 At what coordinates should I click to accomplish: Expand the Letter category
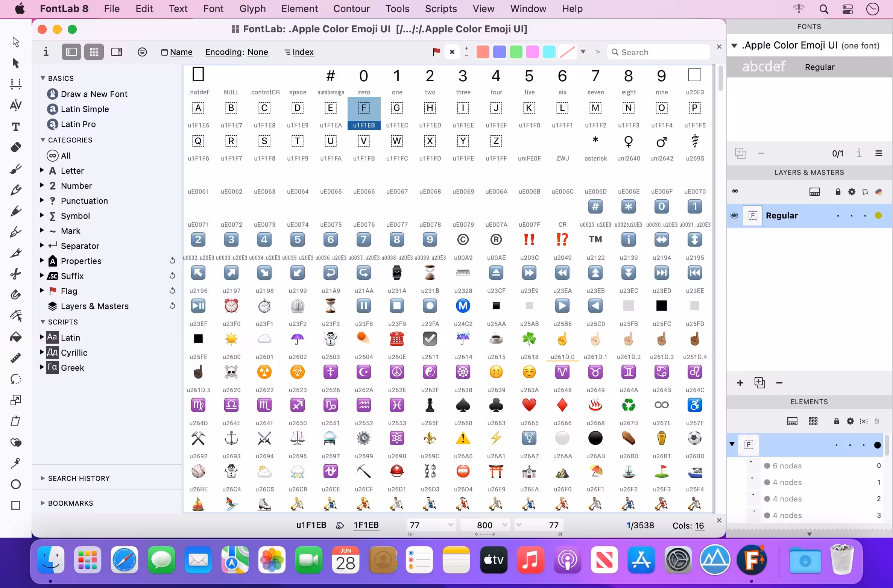point(42,170)
